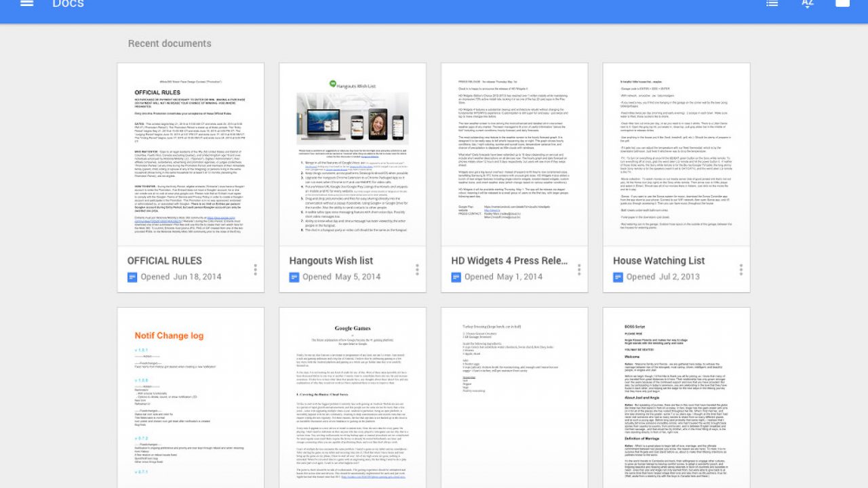Screen dimensions: 868x488
Task: Open the OFFICIAL RULES document title
Action: pos(165,260)
